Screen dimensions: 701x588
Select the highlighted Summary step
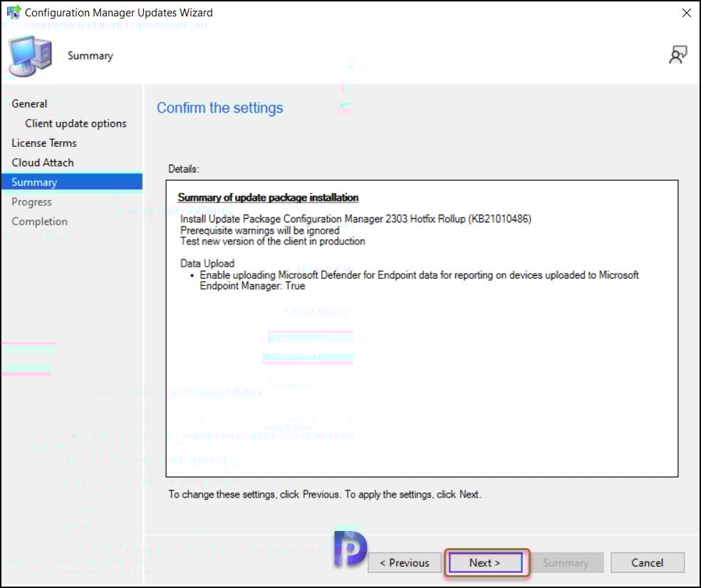click(71, 182)
